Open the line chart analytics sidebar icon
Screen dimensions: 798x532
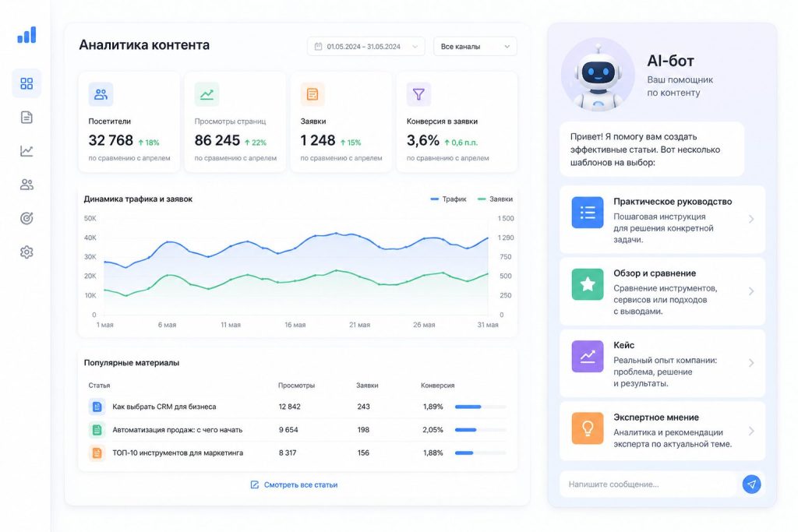click(26, 151)
